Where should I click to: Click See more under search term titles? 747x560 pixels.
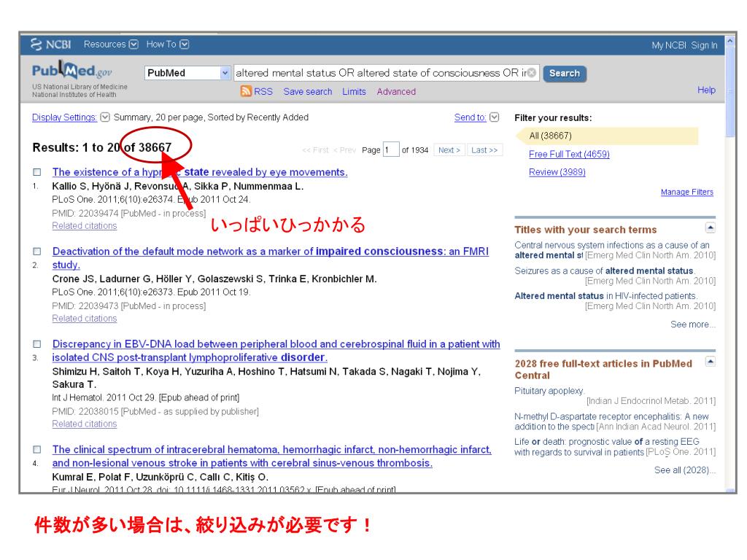[x=693, y=324]
